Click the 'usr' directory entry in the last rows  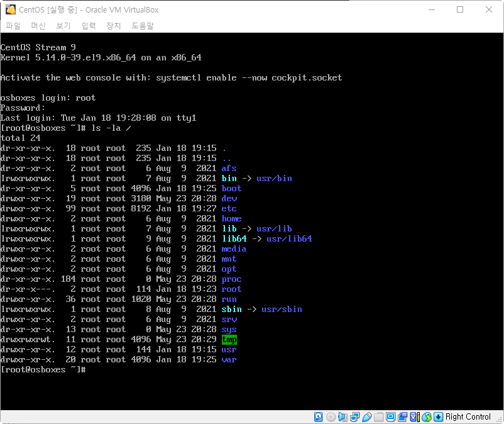click(229, 350)
